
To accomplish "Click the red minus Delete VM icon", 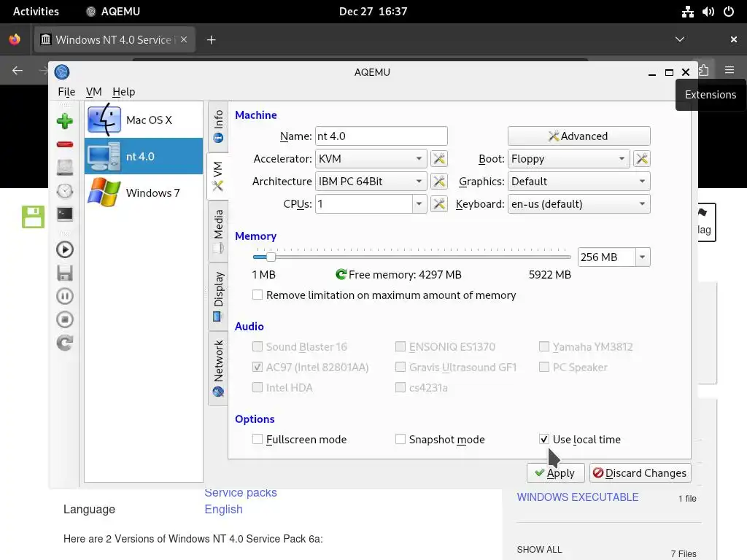I will coord(65,144).
